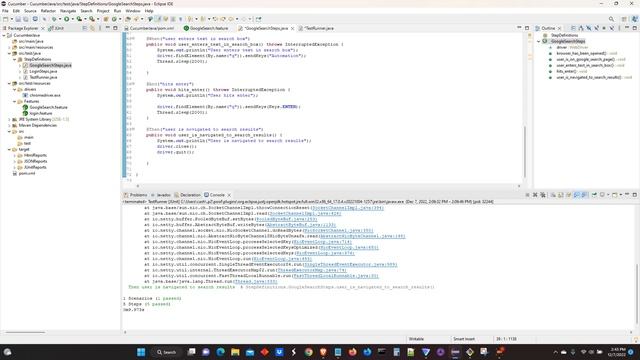Click the Debug bug toolbar icon
The image size is (640, 360).
(54, 19)
